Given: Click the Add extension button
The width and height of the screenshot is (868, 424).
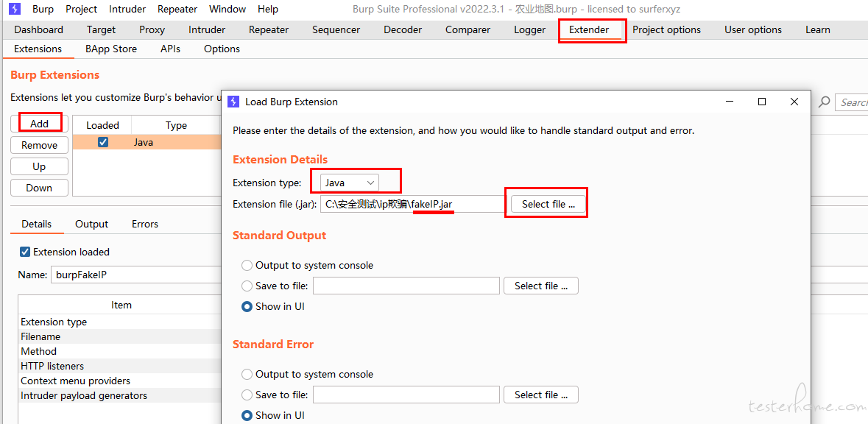Looking at the screenshot, I should click(39, 124).
